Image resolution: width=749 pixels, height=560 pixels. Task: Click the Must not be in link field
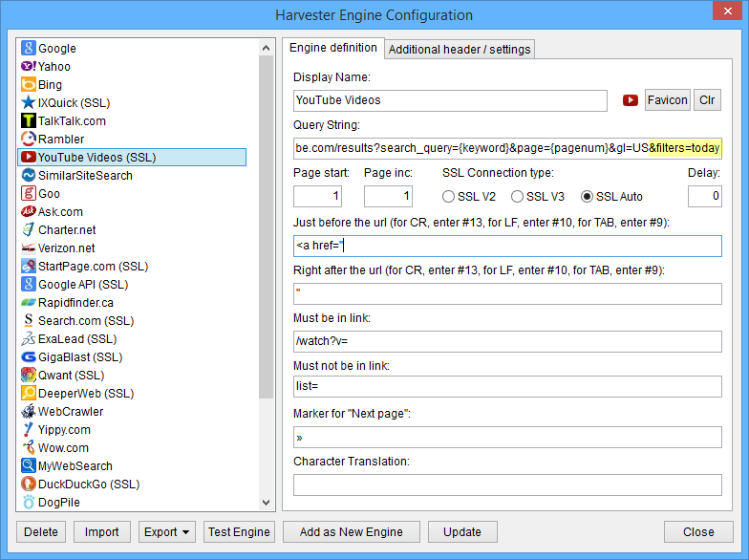coord(507,386)
